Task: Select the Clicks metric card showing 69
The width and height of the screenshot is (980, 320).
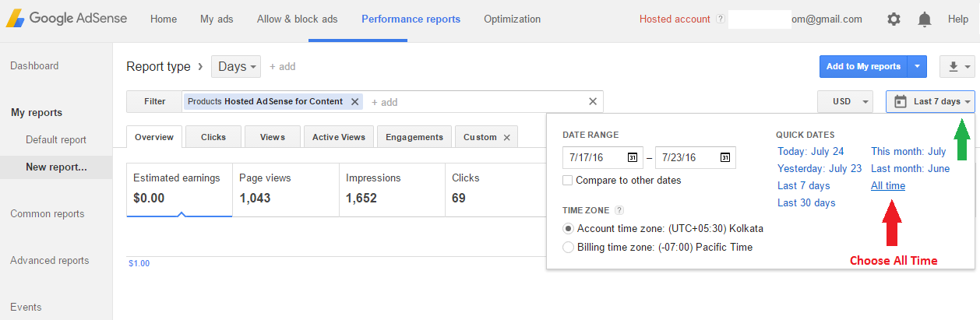Action: pyautogui.click(x=495, y=189)
